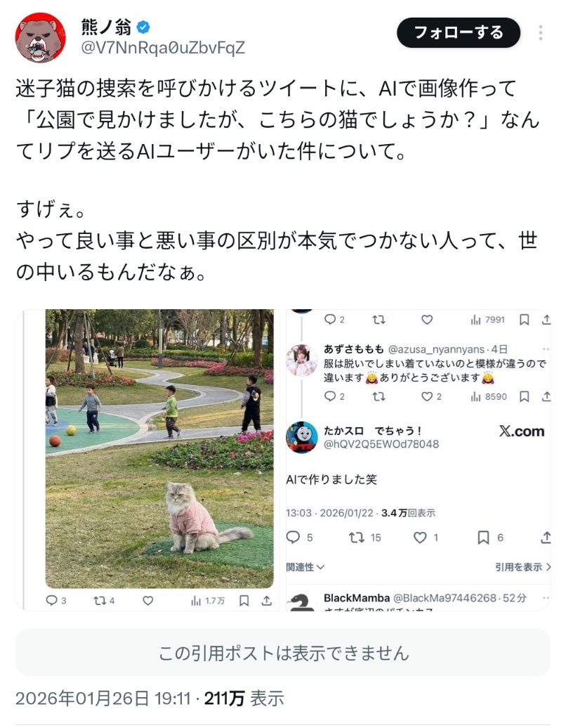The width and height of the screenshot is (566, 728).
Task: Click the repost icon showing 15
Action: pos(356,537)
